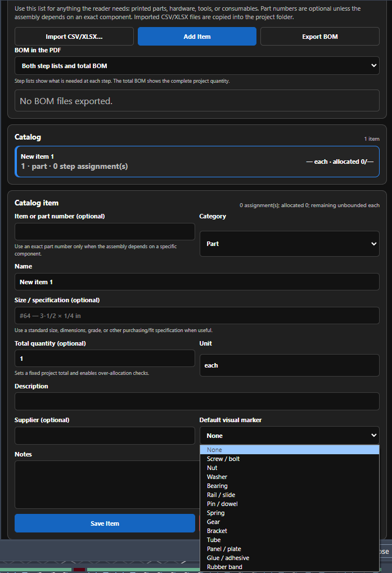Screen dimensions: 392x573
Task: Choose the Rubber band marker option
Action: (290, 567)
